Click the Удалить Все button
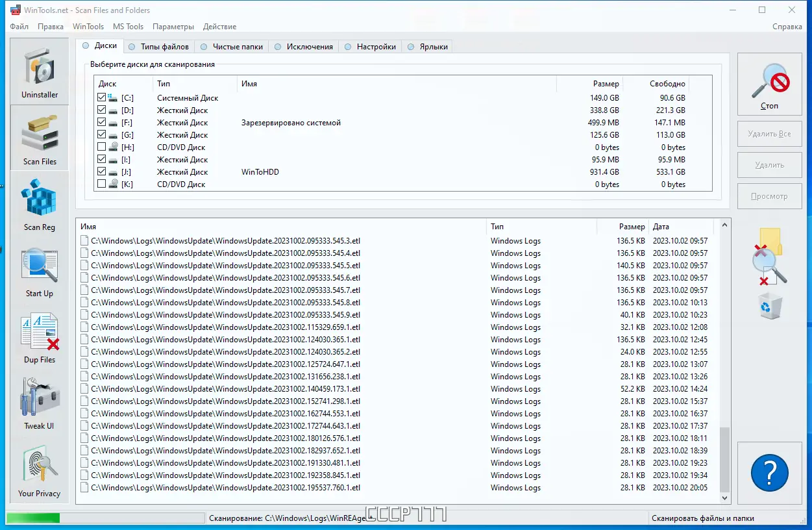The height and width of the screenshot is (530, 812). tap(769, 134)
